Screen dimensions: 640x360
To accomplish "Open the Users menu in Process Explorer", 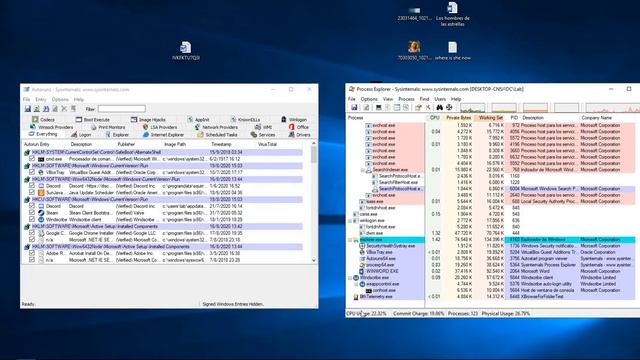I will pyautogui.click(x=440, y=99).
